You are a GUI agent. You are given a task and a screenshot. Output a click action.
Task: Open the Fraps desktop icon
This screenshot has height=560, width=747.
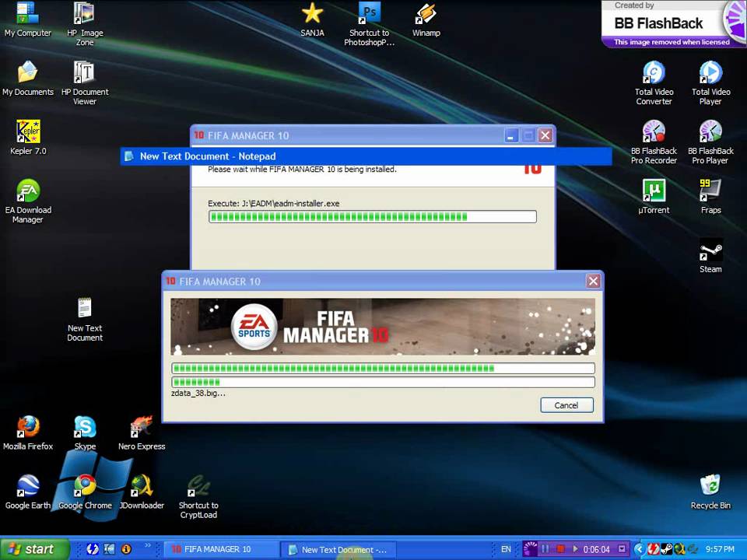710,191
